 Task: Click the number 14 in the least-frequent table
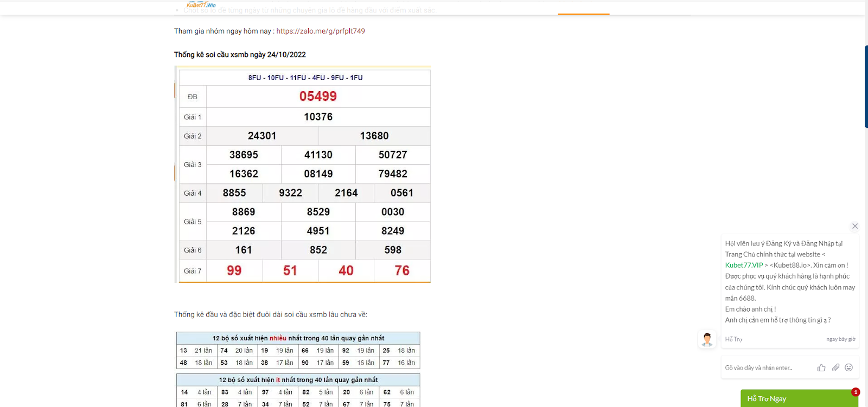pyautogui.click(x=184, y=392)
